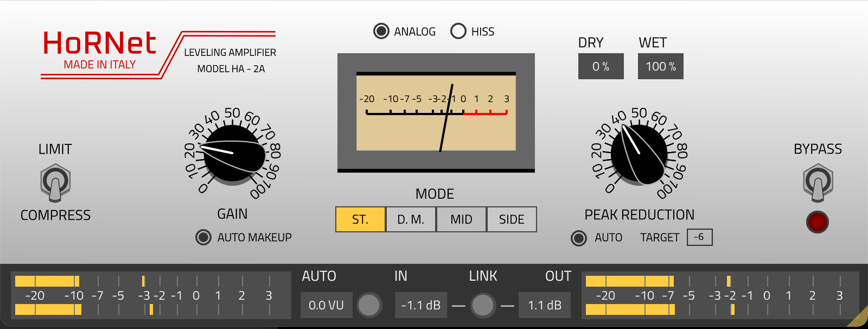The width and height of the screenshot is (868, 329).
Task: Select ST. stereo mode
Action: (360, 219)
